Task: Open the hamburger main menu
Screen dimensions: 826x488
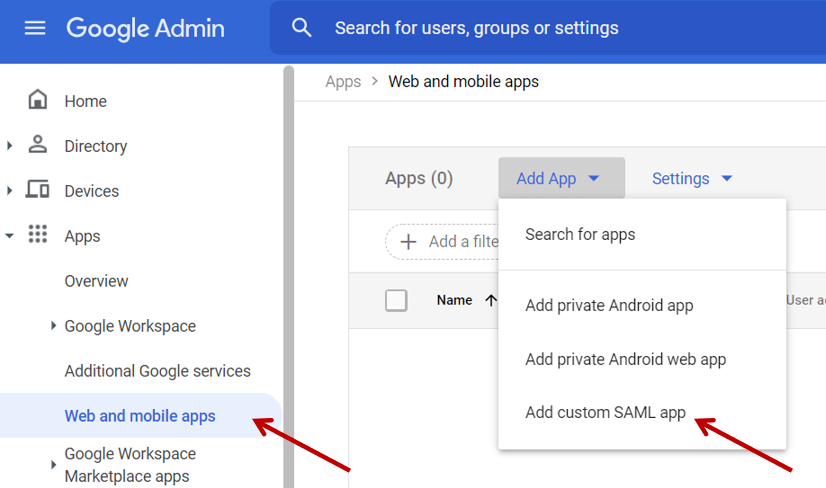Action: click(35, 28)
